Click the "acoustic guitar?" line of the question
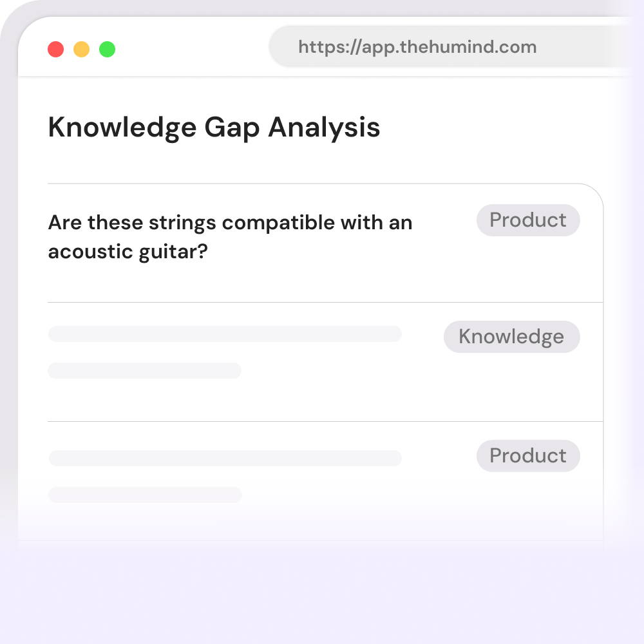 128,252
